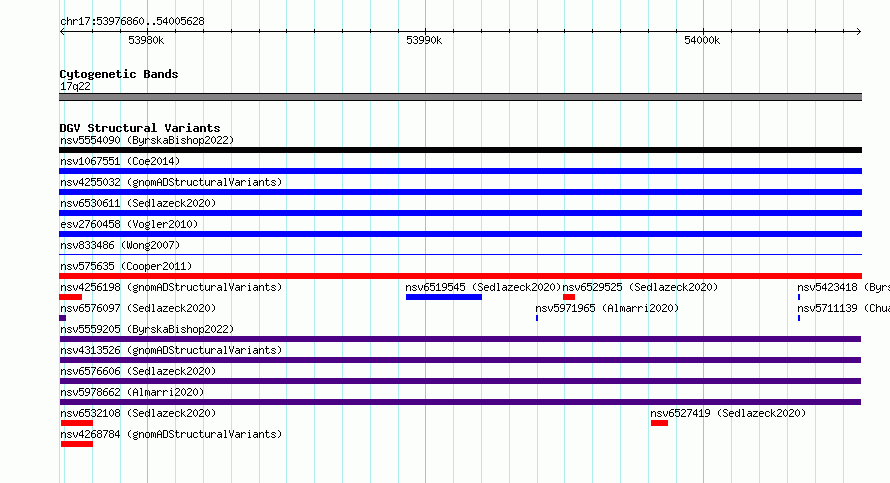Select the black nsv5554090 variant bar
The height and width of the screenshot is (483, 890).
coord(460,150)
